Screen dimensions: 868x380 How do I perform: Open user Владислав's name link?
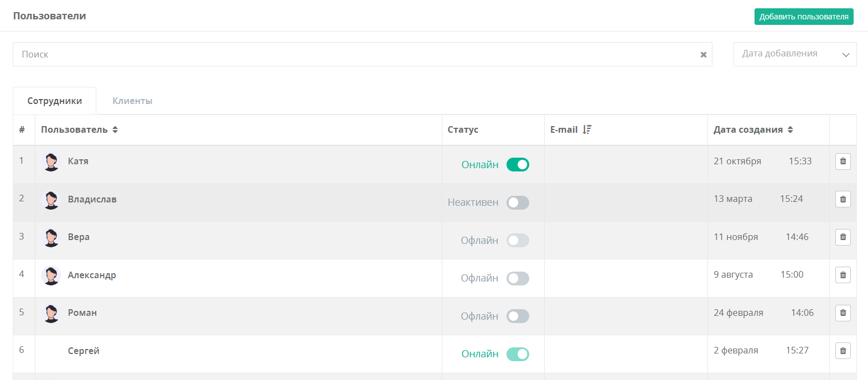coord(92,199)
